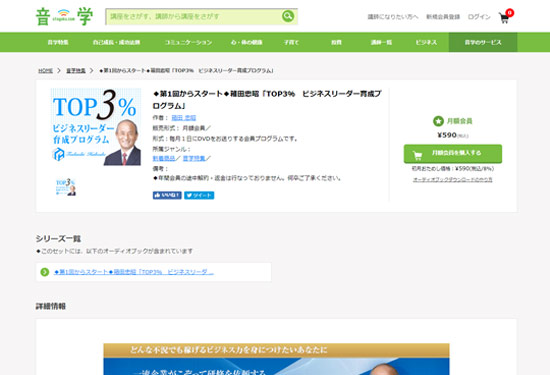Open the main TOP3% product image

click(96, 127)
